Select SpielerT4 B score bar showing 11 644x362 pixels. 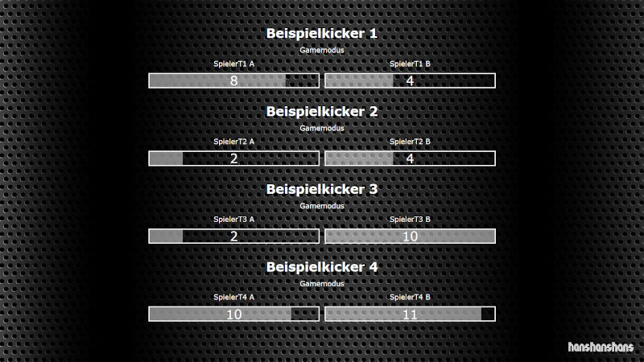[x=410, y=314]
